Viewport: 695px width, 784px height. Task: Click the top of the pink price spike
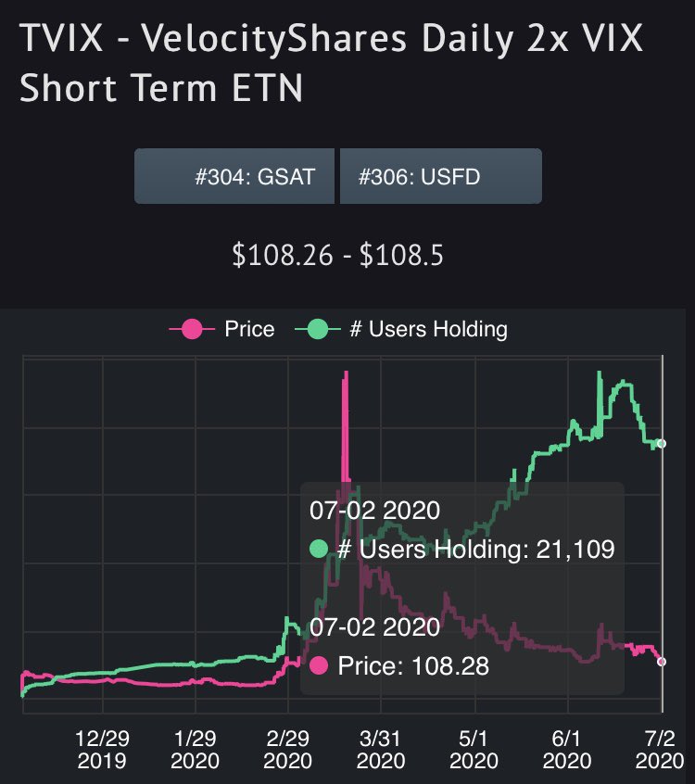(346, 373)
